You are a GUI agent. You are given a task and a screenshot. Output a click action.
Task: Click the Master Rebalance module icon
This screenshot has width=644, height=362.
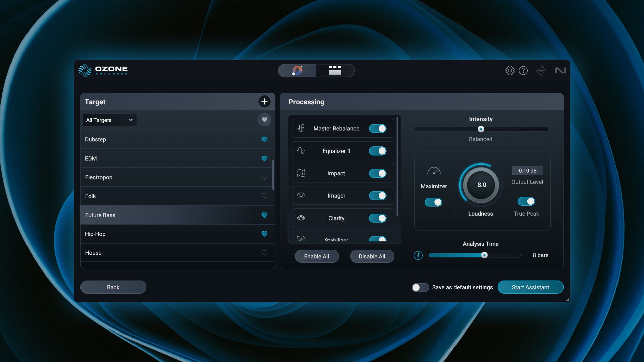(301, 128)
